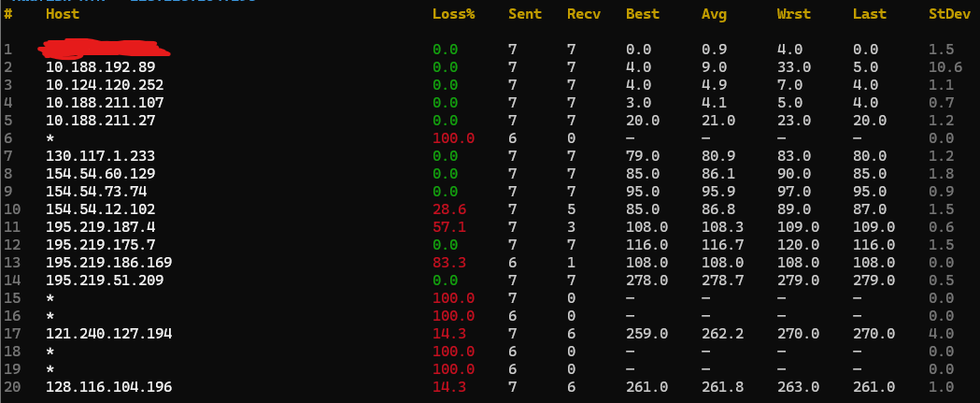This screenshot has height=403, width=980.
Task: Click final hop IP address 128.116.104.196
Action: pyautogui.click(x=108, y=387)
